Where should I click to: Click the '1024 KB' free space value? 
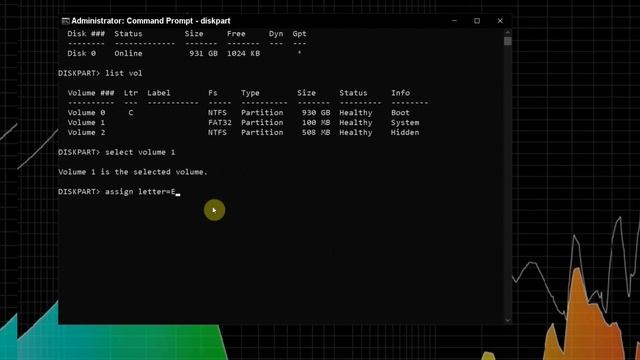[x=243, y=53]
